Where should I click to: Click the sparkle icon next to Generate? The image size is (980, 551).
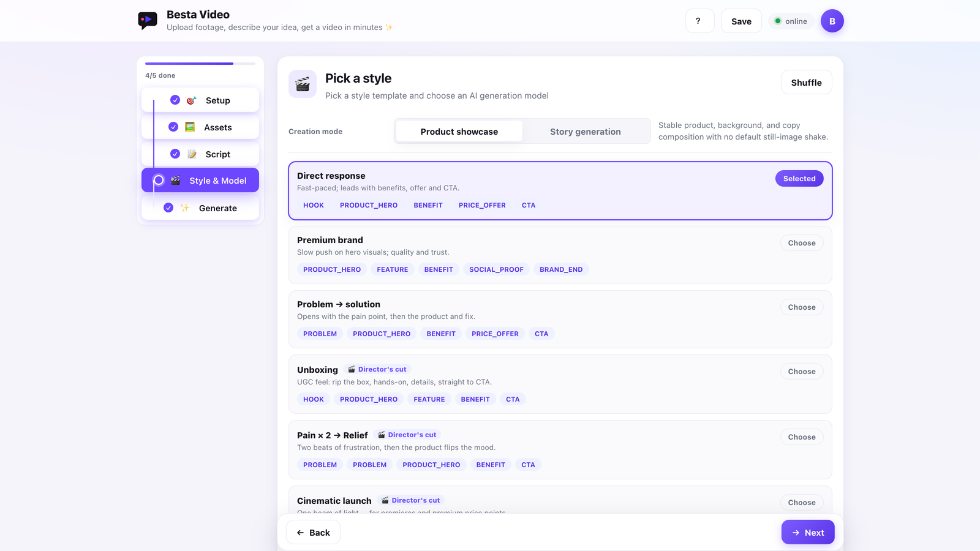185,208
